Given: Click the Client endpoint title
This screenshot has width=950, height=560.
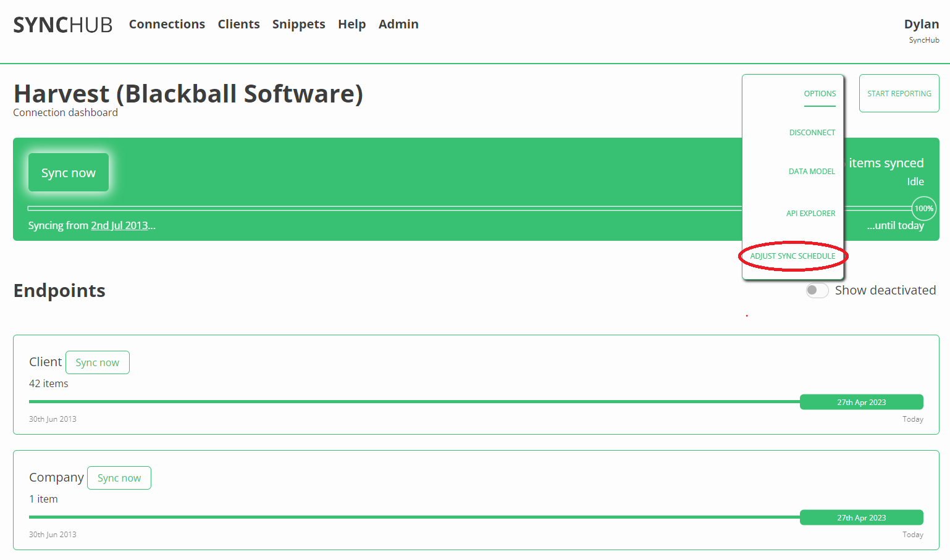Looking at the screenshot, I should click(45, 362).
